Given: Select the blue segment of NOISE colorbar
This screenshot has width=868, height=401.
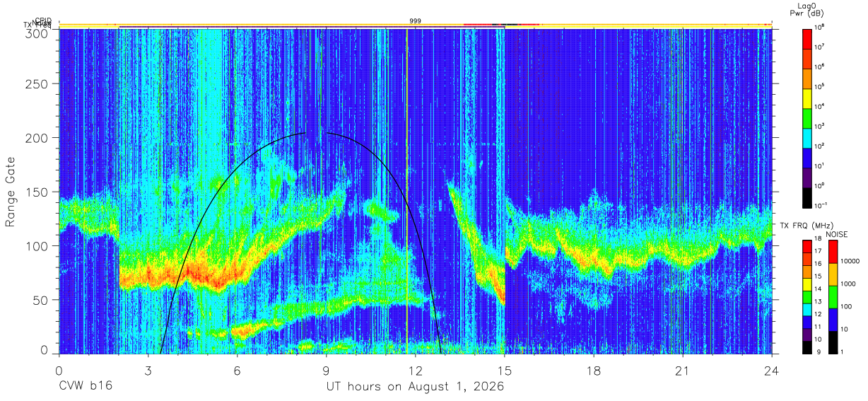Looking at the screenshot, I should coord(833,319).
